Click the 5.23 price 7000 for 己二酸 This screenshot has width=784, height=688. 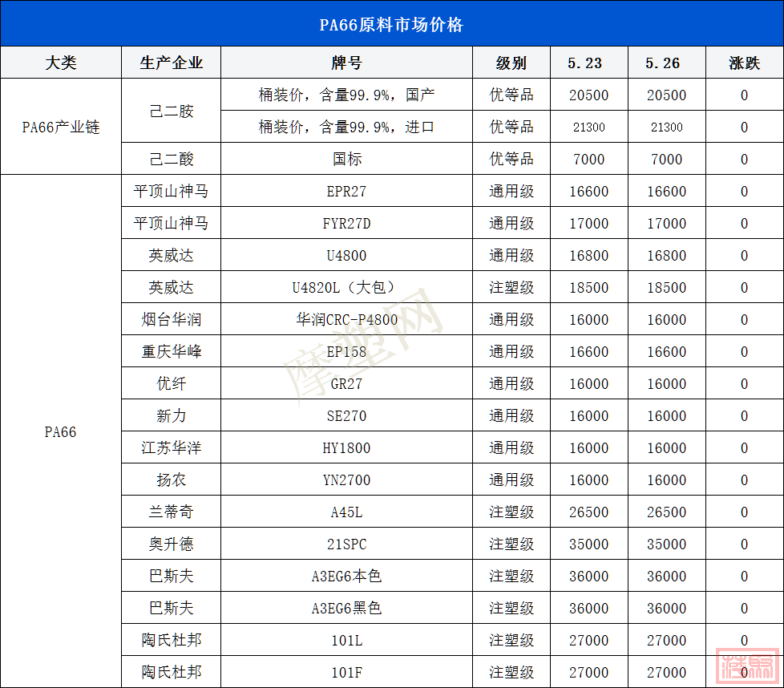point(589,159)
